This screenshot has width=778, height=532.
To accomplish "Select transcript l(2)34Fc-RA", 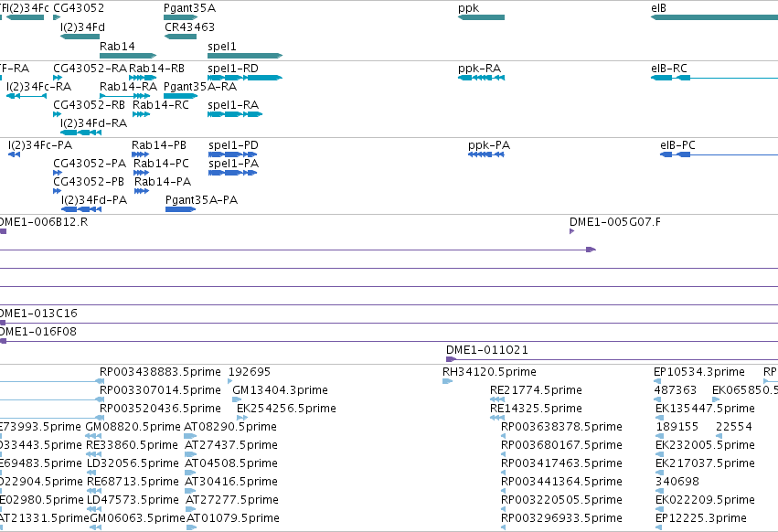I will [x=27, y=96].
